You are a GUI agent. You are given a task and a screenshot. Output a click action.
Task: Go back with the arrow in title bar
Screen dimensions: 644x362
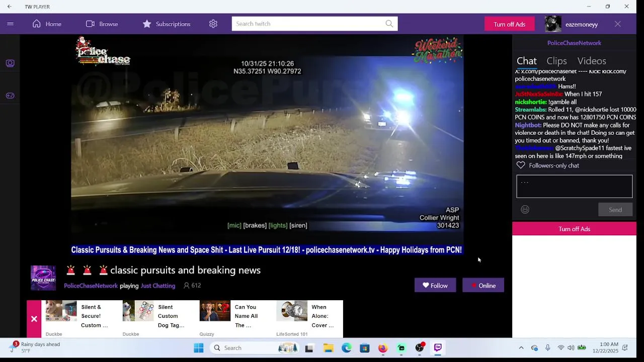point(9,7)
